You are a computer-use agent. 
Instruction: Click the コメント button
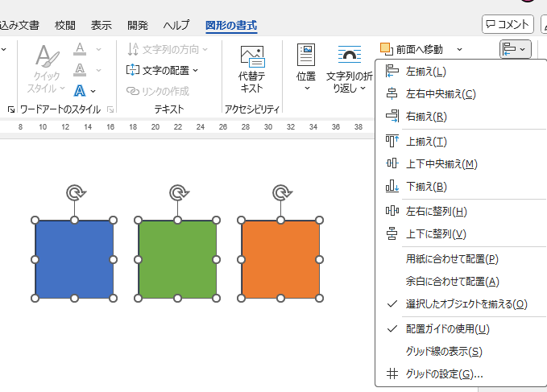(508, 24)
